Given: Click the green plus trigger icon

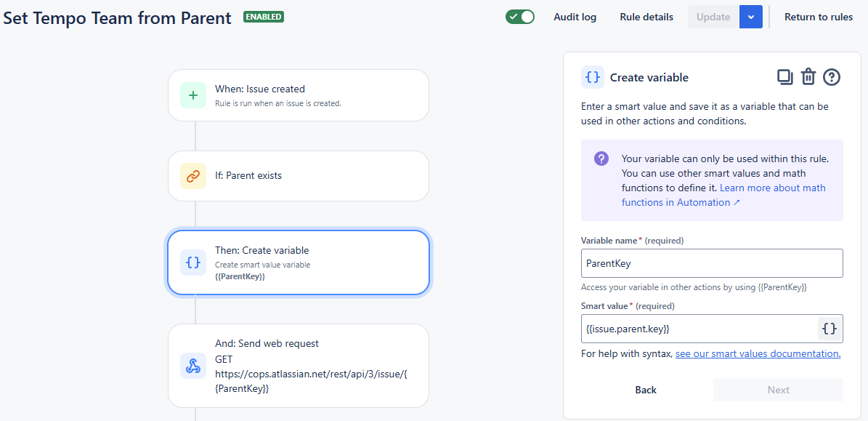Looking at the screenshot, I should point(192,95).
